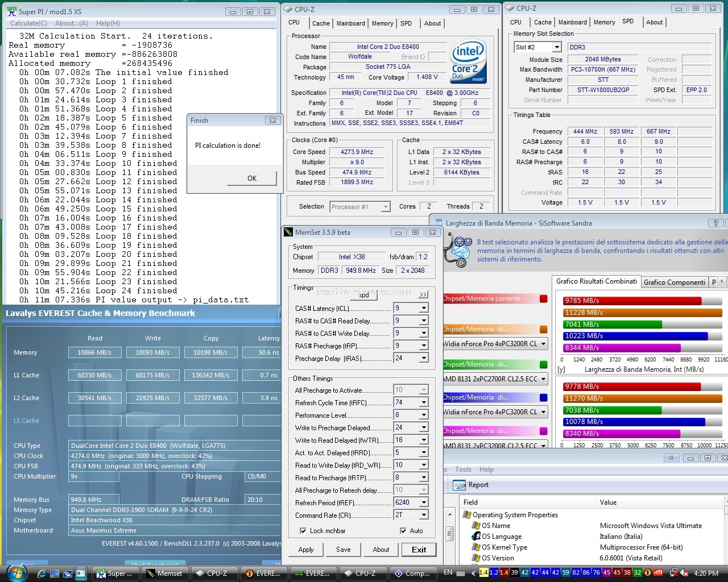The height and width of the screenshot is (582, 728).
Task: Click the Report icon in EVEREST toolbar
Action: pos(459,485)
